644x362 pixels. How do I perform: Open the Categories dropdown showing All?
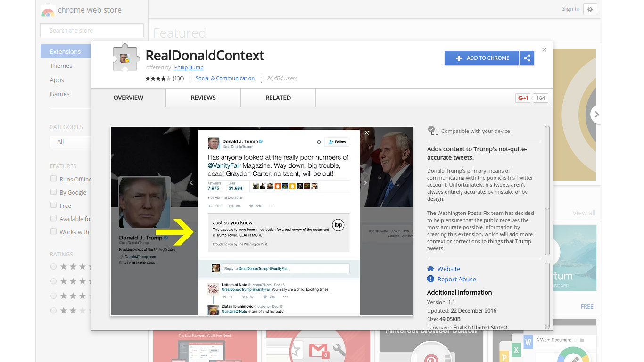[70, 141]
